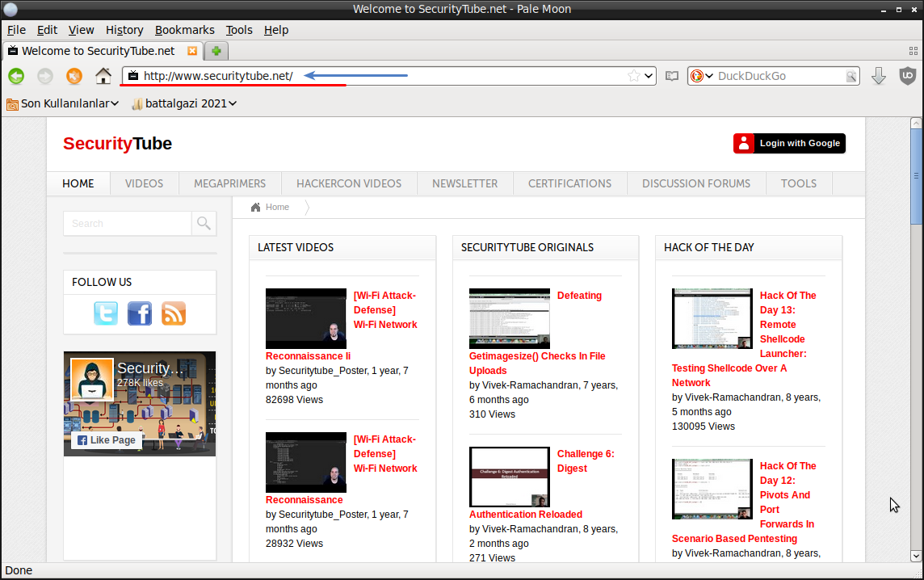
Task: Close the Welcome to SecurityTube.net tab
Action: 192,51
